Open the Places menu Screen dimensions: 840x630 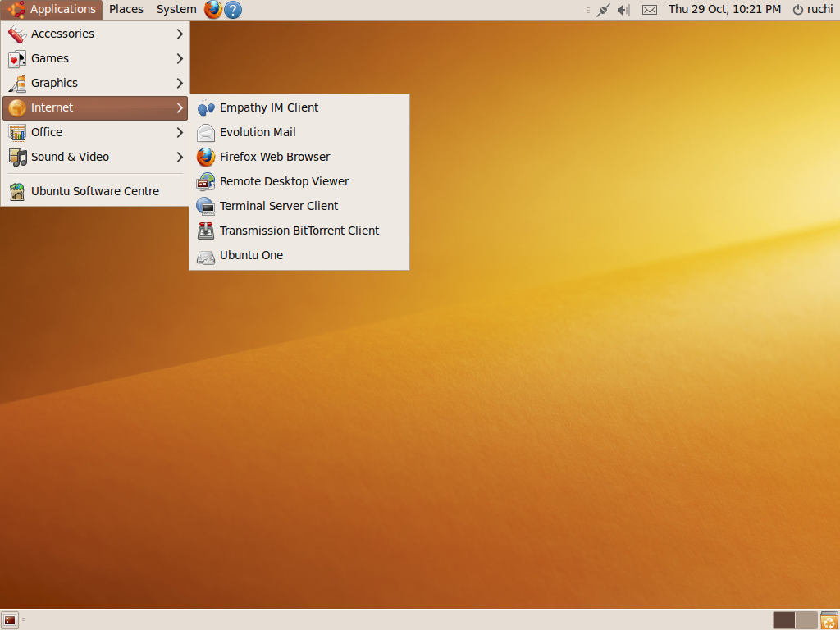pos(126,10)
